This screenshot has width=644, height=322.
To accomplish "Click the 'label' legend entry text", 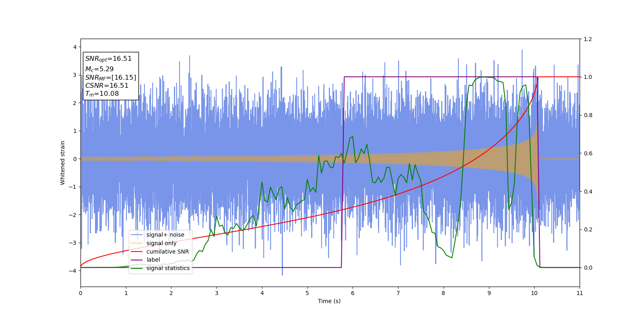I will (153, 260).
